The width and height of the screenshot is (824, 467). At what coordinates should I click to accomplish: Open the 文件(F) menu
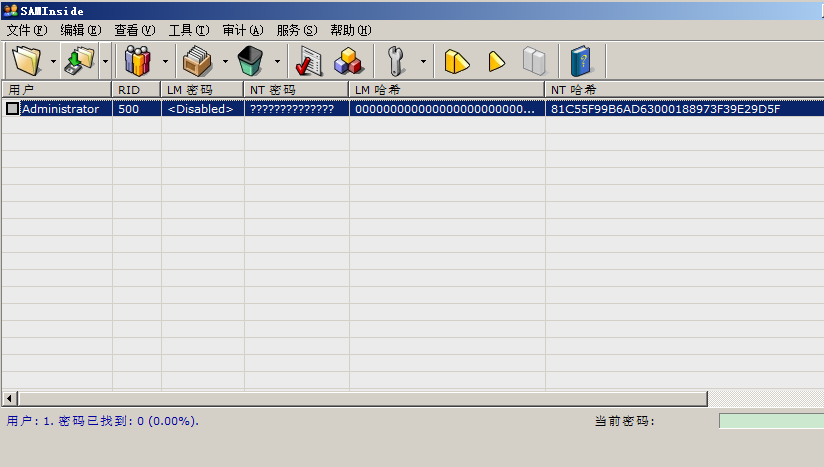pyautogui.click(x=27, y=30)
